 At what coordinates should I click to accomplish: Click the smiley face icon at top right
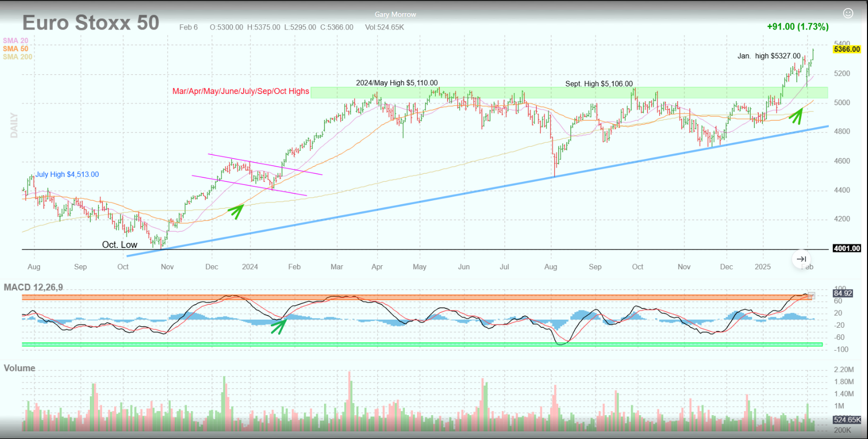(848, 13)
